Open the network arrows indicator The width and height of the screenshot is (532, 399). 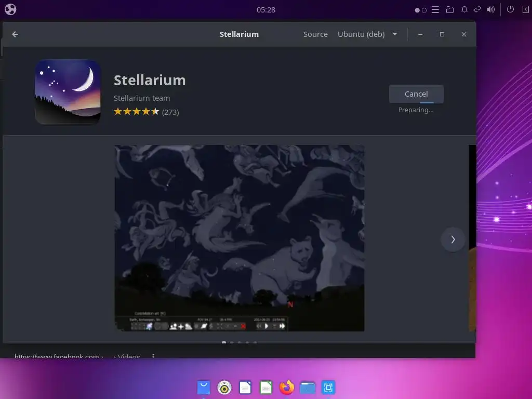(x=477, y=9)
